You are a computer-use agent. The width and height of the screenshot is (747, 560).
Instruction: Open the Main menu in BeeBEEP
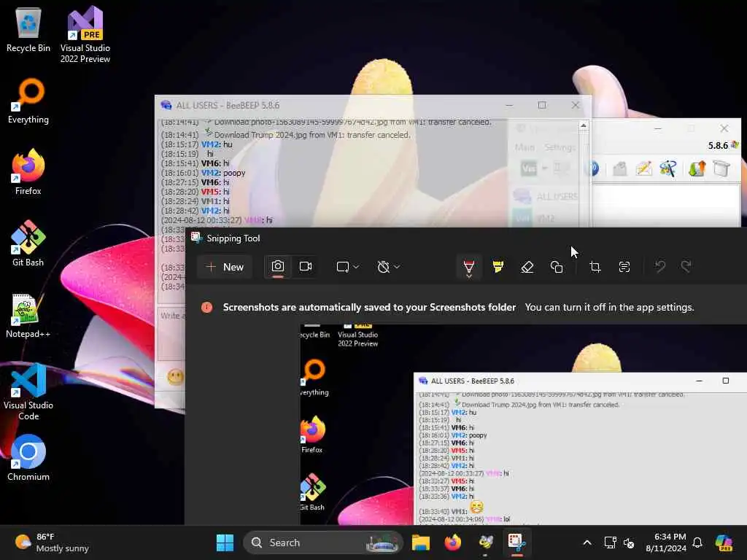pos(525,147)
